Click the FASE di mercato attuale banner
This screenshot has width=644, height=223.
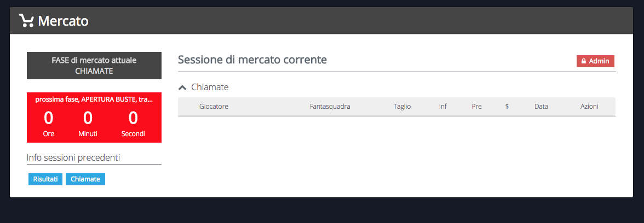pyautogui.click(x=94, y=66)
